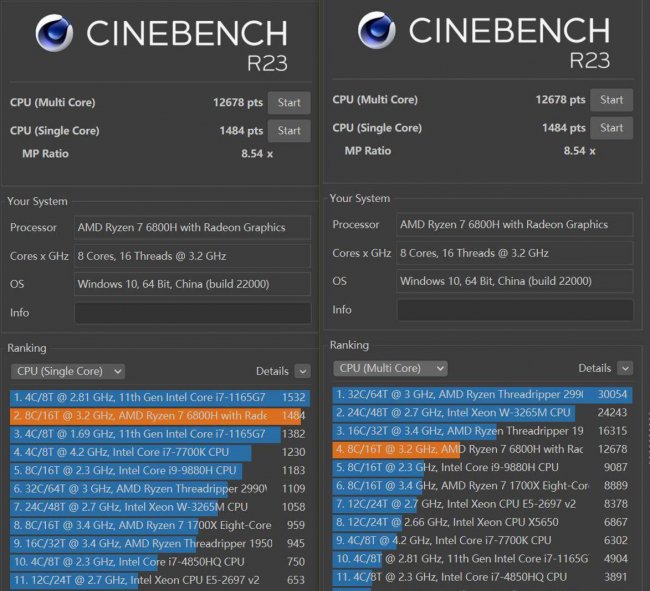Click the Processor field in the left window
Image resolution: width=650 pixels, height=591 pixels.
coord(192,227)
